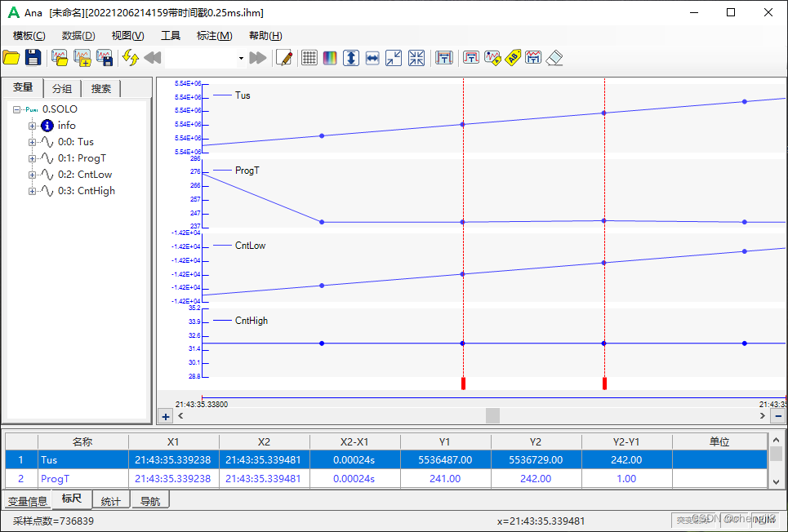Open the color spectrum icon

point(330,58)
